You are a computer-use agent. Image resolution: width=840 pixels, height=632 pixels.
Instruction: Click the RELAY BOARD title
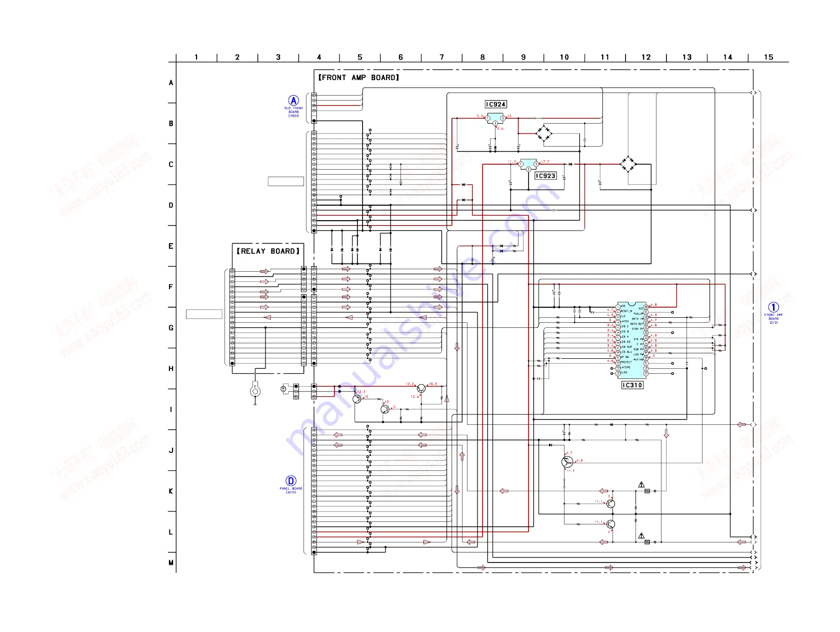(x=268, y=251)
